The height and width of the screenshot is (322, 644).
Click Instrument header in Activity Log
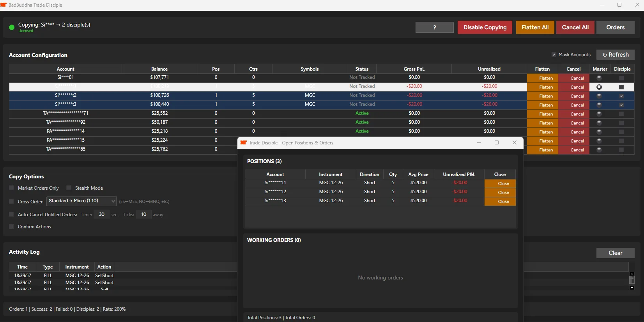77,267
